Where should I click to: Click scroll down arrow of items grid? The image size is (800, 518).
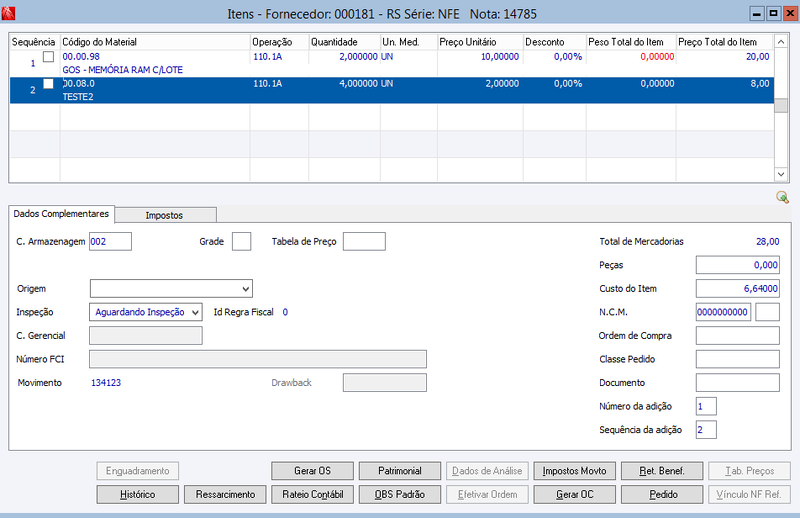[x=781, y=174]
